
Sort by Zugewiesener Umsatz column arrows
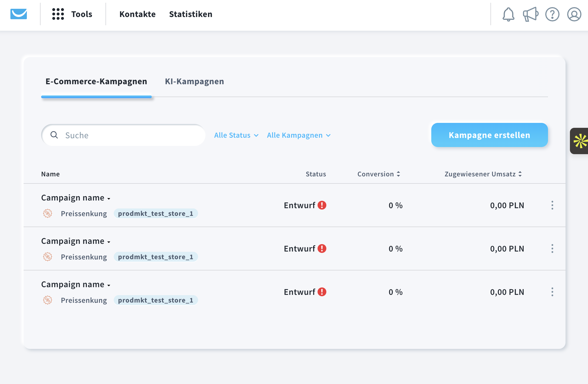[520, 174]
